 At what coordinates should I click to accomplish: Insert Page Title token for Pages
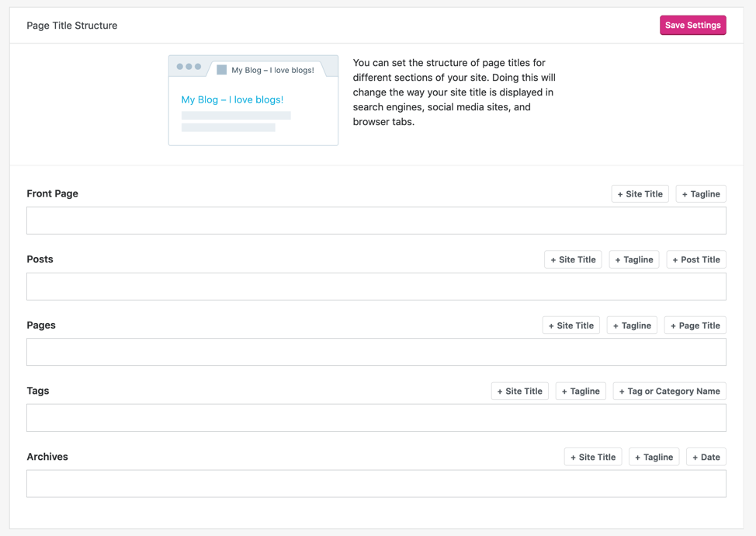695,325
